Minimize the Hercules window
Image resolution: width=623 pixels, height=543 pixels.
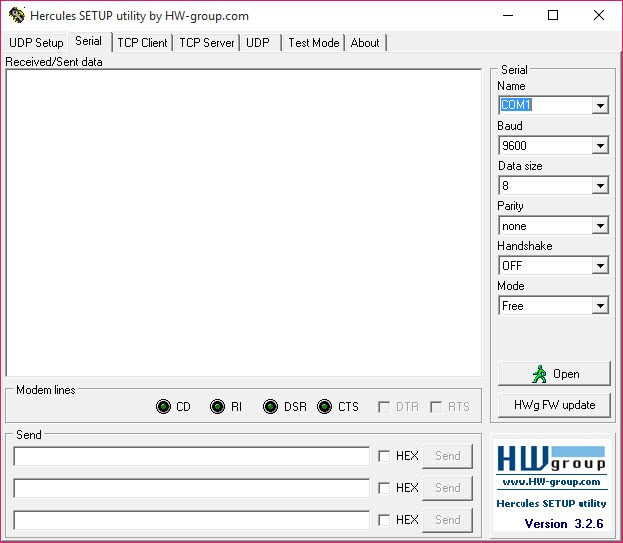tap(508, 15)
